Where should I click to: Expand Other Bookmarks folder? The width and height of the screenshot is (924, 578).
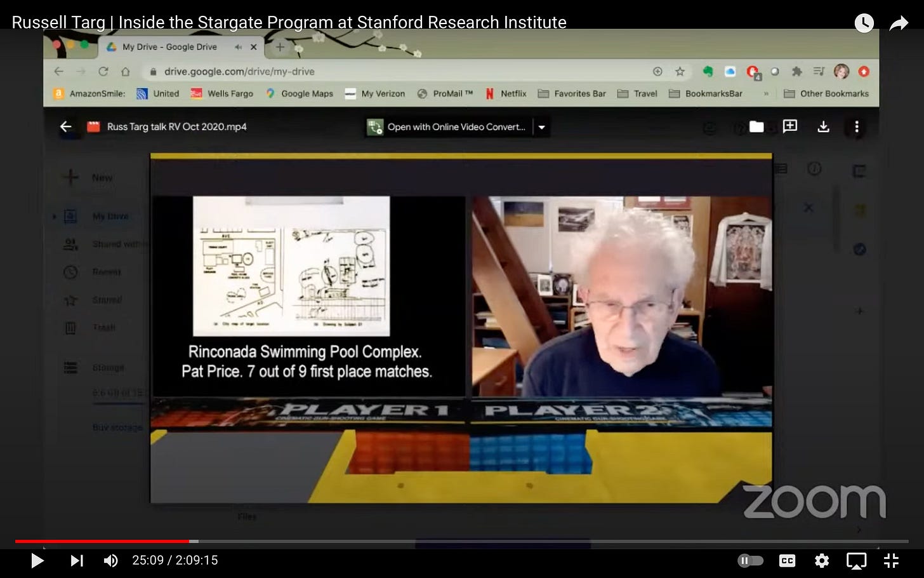pyautogui.click(x=826, y=93)
